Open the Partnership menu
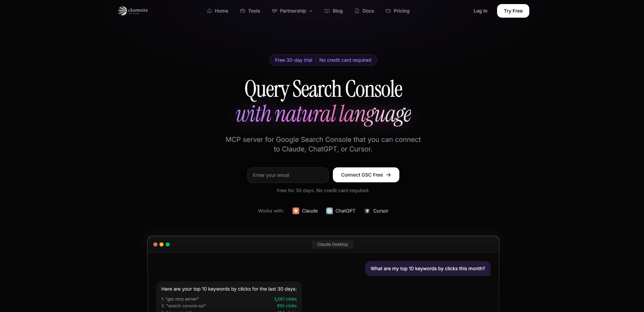Image resolution: width=644 pixels, height=312 pixels. point(292,11)
